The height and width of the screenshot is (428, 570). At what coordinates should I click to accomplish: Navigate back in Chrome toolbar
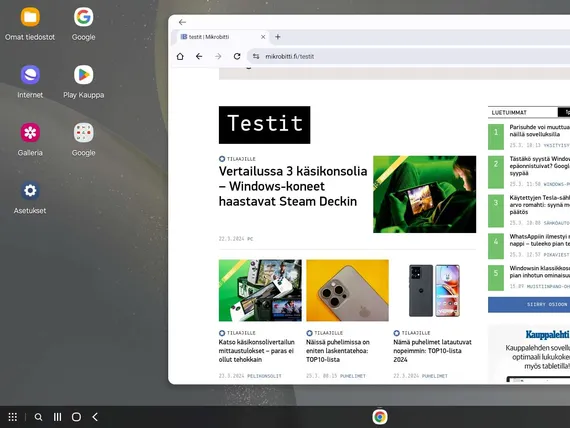point(199,56)
